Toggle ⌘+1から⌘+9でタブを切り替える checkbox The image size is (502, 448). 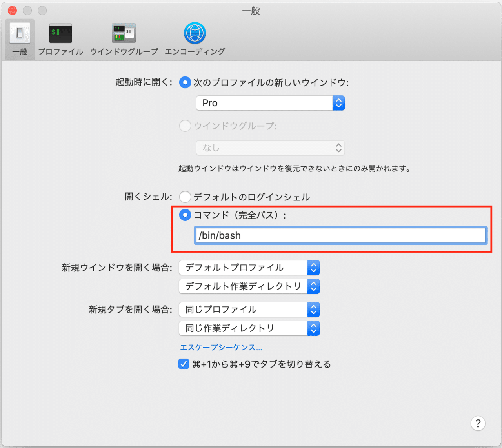click(x=184, y=364)
